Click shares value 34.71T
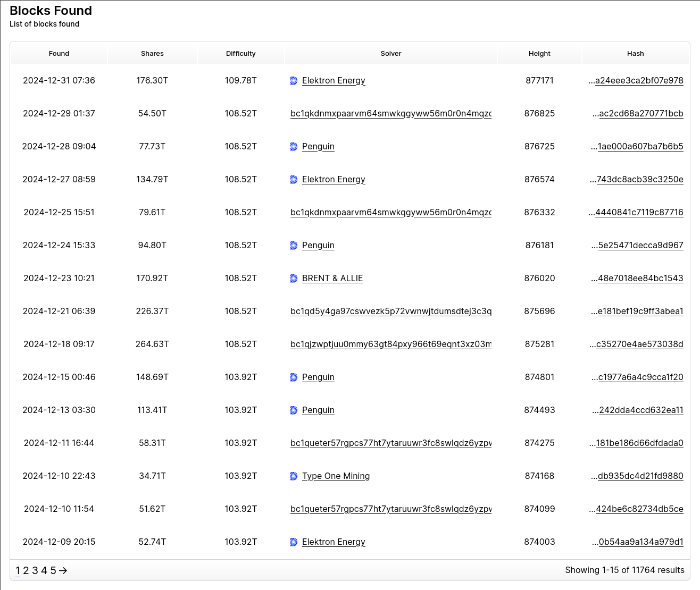The image size is (700, 590). point(152,476)
